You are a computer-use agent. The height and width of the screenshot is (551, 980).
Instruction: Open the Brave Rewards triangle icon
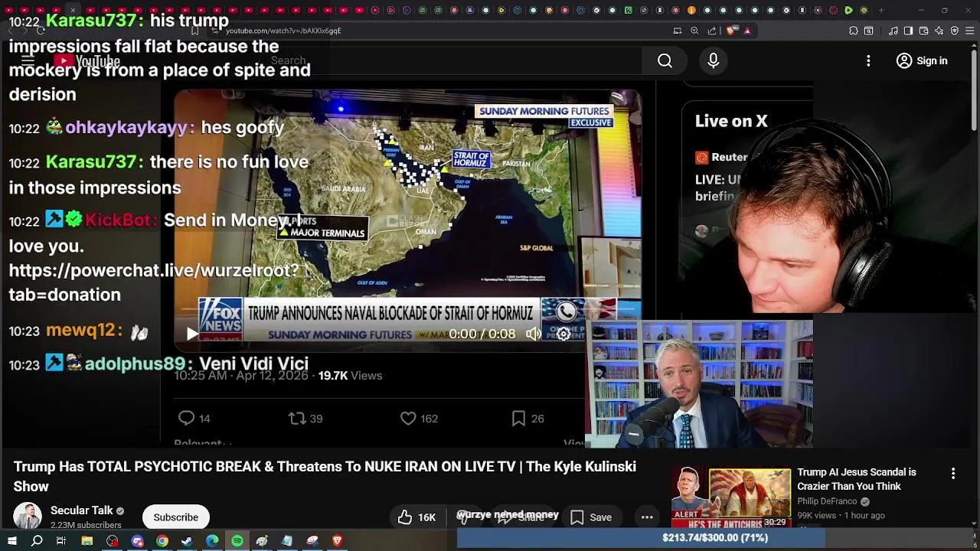pyautogui.click(x=747, y=31)
